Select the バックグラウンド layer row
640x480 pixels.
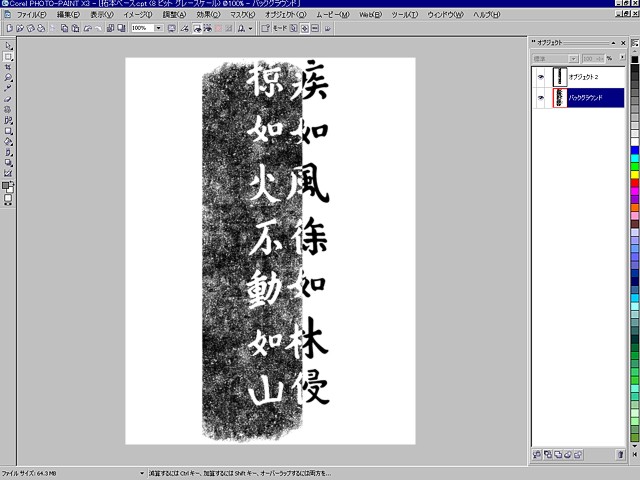point(579,98)
